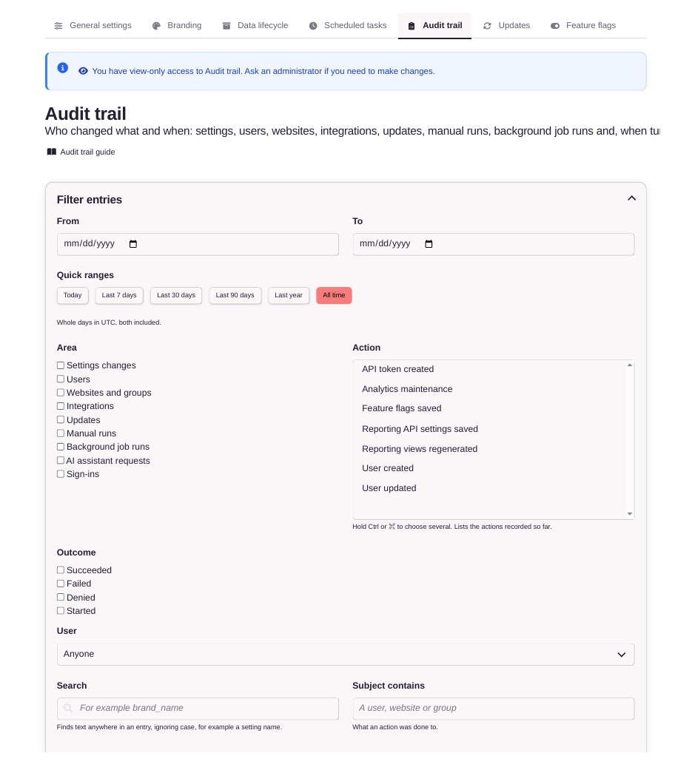The width and height of the screenshot is (692, 784).
Task: Switch to the Branding tab
Action: click(x=177, y=25)
